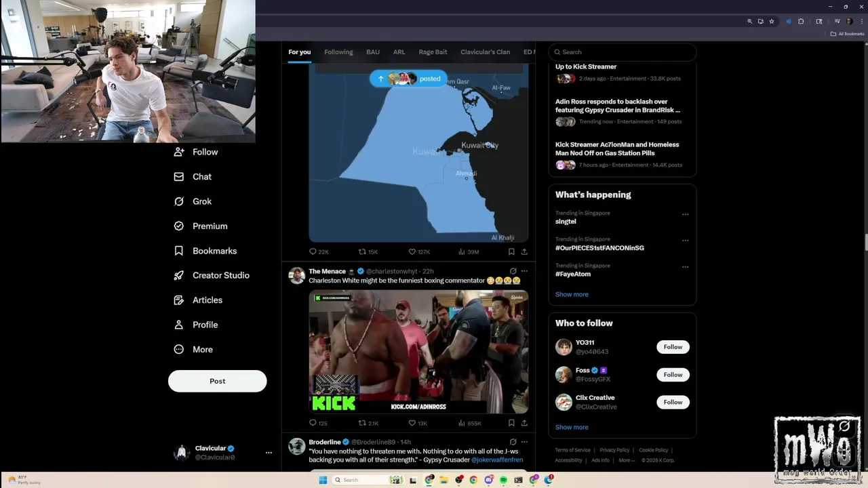This screenshot has height=488, width=868.
Task: View analytics of the Kuwait map post
Action: click(469, 251)
